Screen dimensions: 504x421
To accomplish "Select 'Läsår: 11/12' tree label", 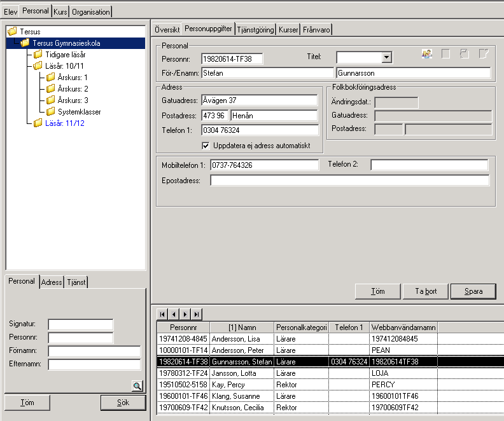I will tap(65, 123).
